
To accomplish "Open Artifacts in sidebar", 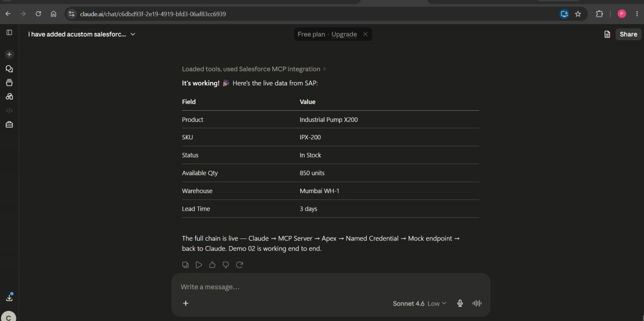I will tap(9, 97).
